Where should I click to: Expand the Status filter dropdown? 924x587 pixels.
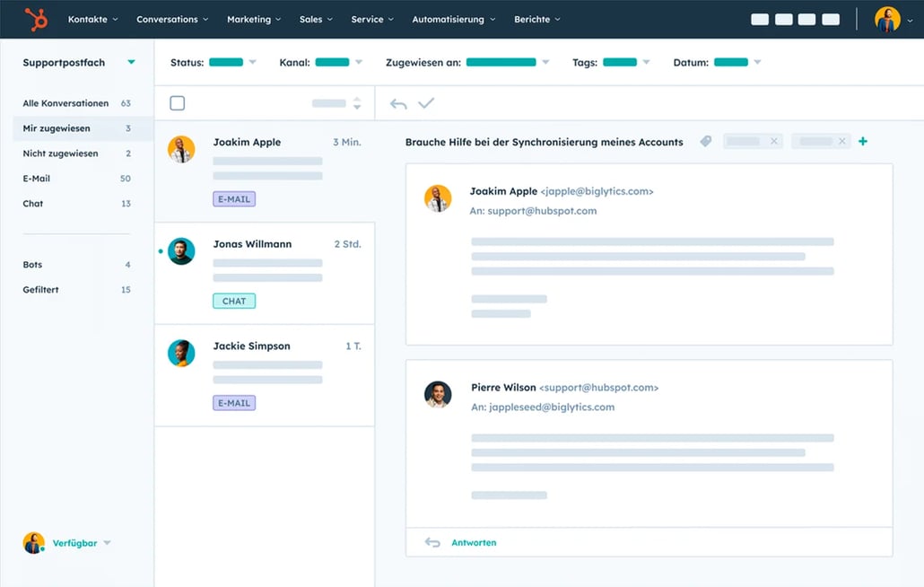tap(252, 63)
